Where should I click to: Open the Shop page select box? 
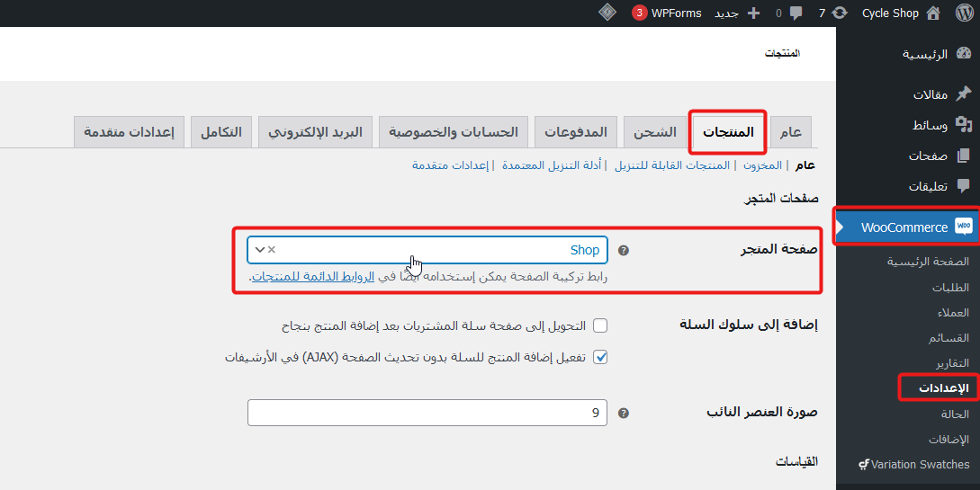coord(427,250)
